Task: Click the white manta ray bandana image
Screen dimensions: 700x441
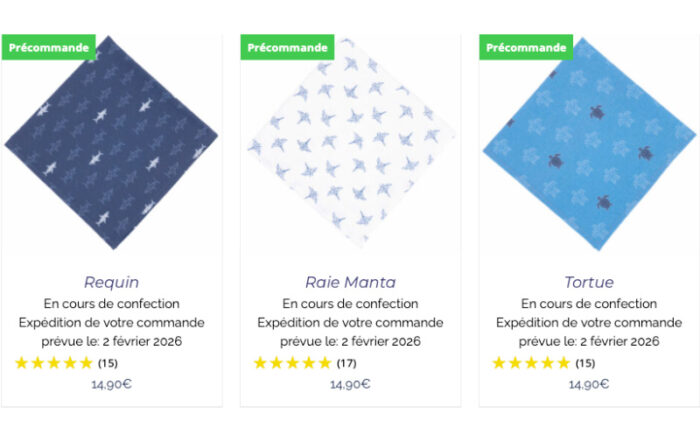Action: point(350,145)
